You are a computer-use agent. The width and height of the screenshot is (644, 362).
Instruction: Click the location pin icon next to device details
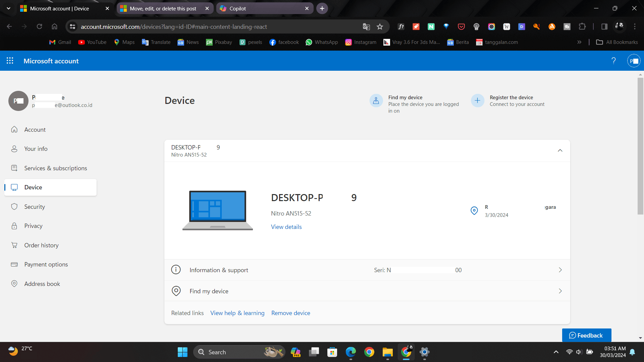474,210
